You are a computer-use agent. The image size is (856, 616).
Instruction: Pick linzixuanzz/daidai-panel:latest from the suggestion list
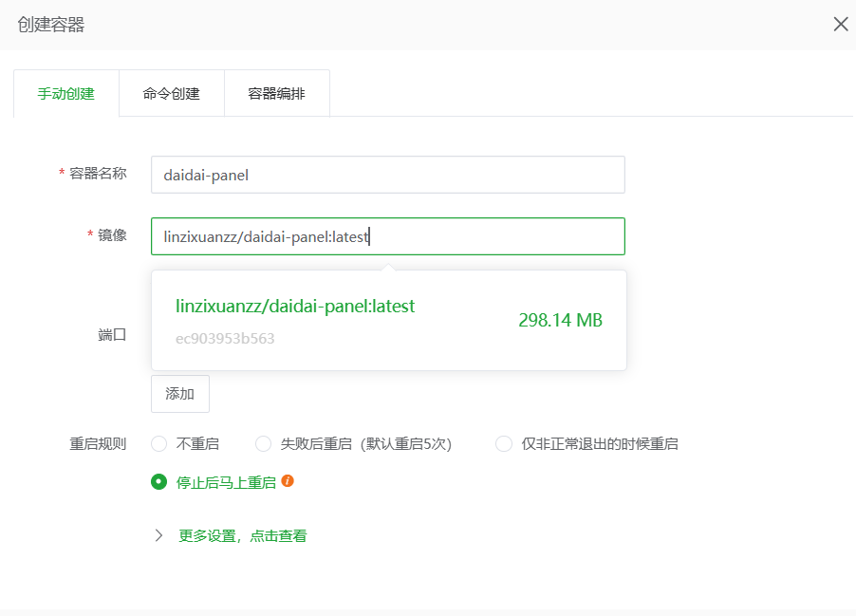pyautogui.click(x=295, y=307)
